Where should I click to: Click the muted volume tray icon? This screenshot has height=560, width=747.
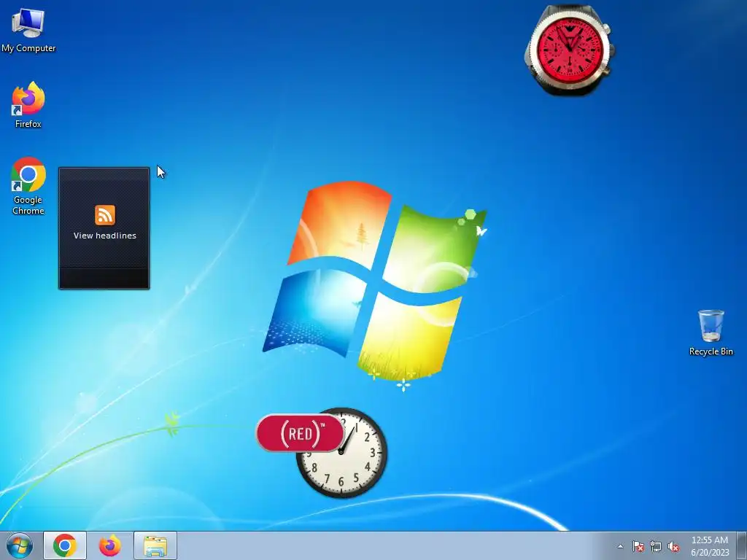tap(673, 546)
